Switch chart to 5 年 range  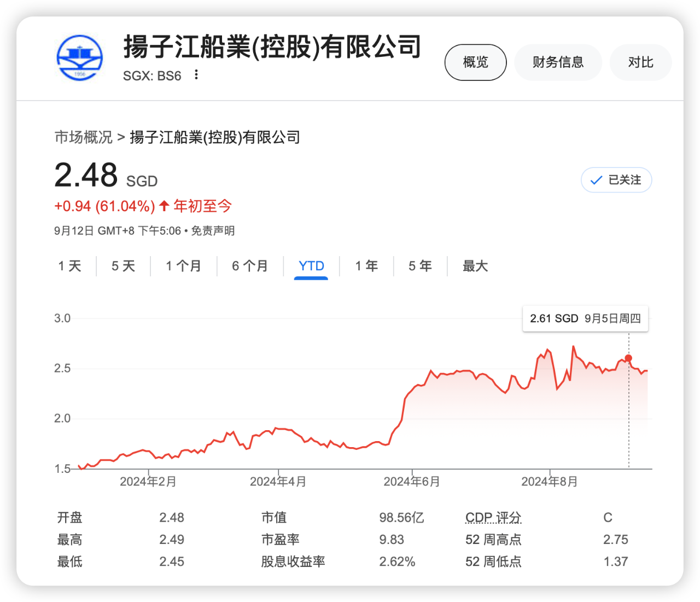421,267
